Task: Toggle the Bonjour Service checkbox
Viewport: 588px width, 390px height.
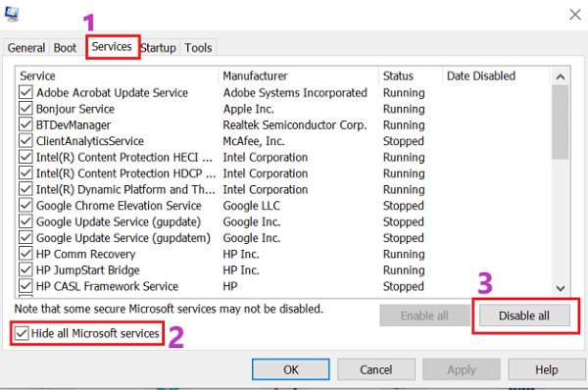Action: click(25, 109)
